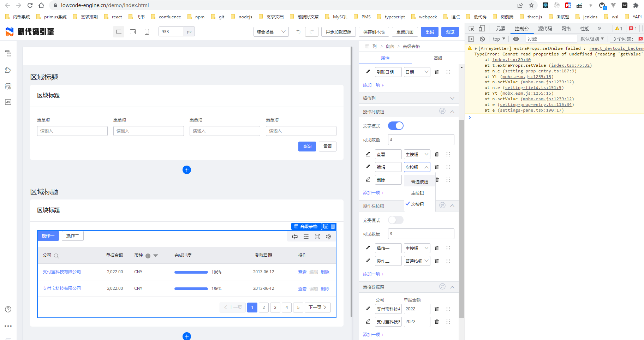The height and width of the screenshot is (340, 644).
Task: Click the settings panel vertical scrollbar
Action: [461, 219]
